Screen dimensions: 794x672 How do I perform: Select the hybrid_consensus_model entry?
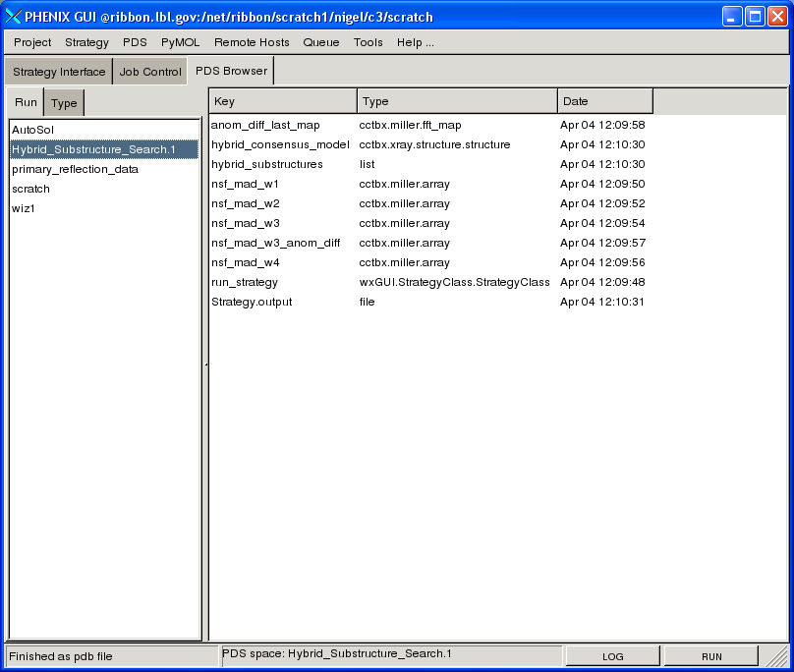click(280, 144)
